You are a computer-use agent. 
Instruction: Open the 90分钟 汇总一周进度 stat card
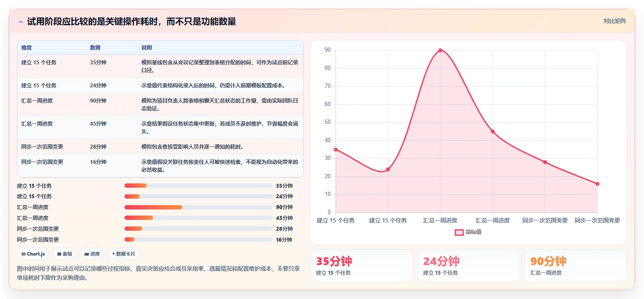(x=575, y=266)
